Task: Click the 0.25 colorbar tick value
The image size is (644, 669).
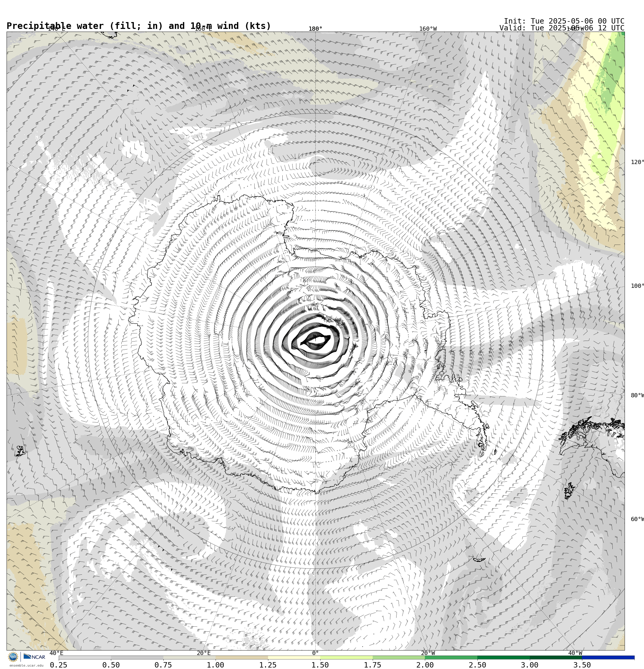Action: tap(58, 665)
